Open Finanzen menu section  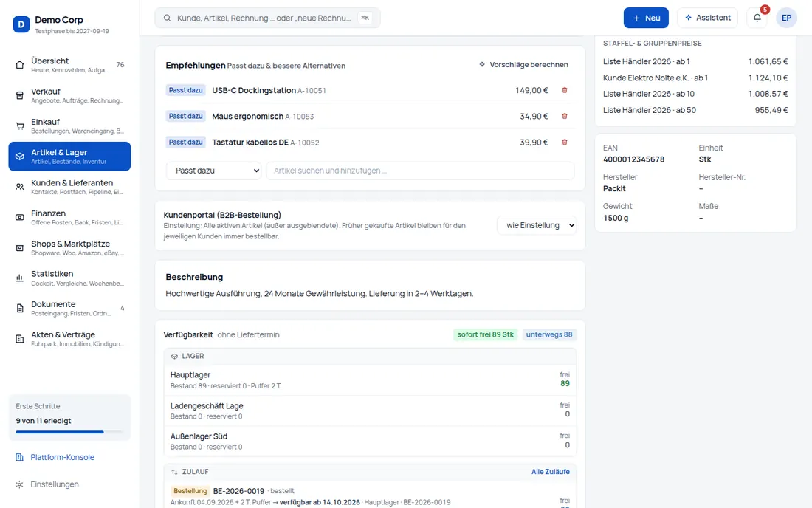[x=69, y=218]
